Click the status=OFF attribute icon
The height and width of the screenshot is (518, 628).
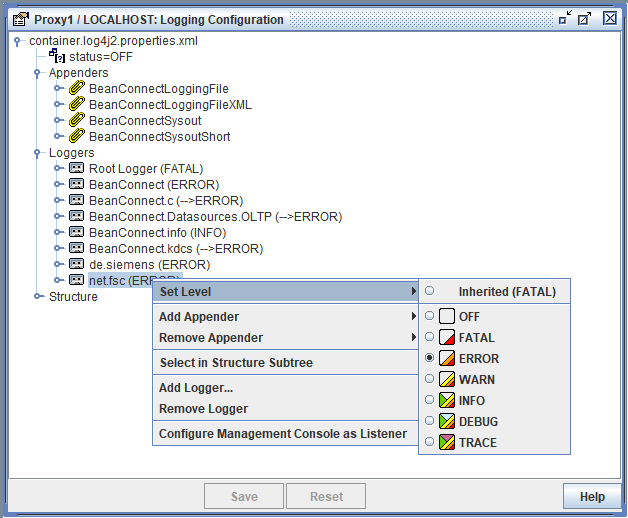tap(57, 57)
